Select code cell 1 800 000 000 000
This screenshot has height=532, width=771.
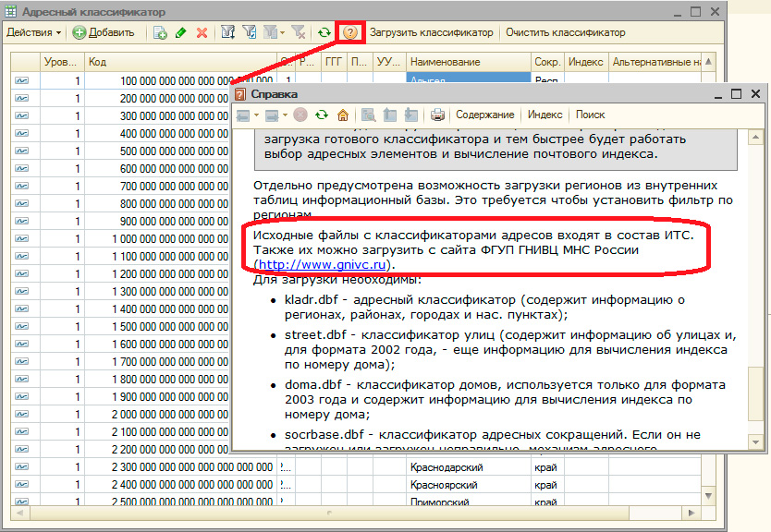click(x=157, y=380)
